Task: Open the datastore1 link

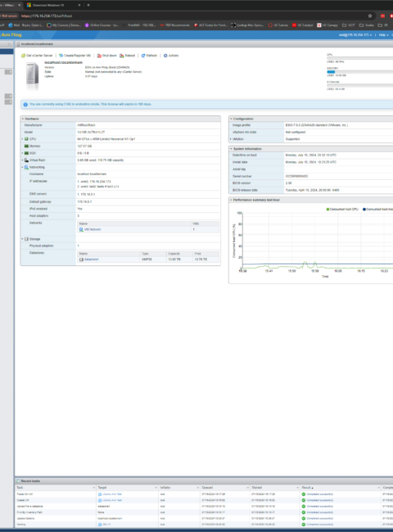Action: 92,259
